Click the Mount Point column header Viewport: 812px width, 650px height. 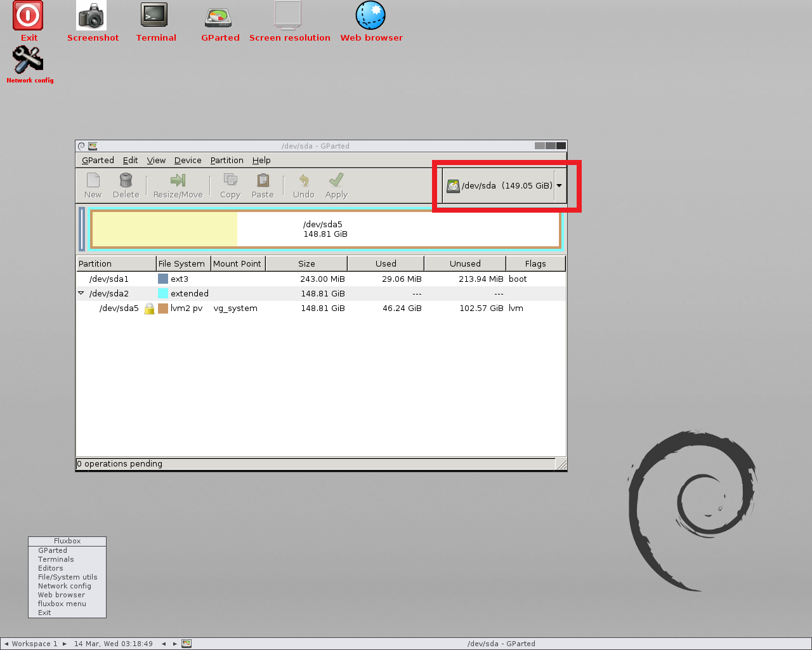tap(238, 263)
